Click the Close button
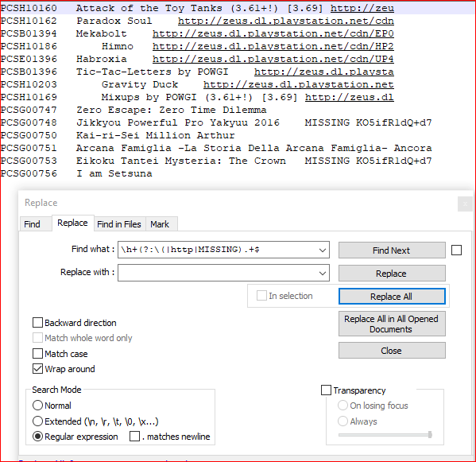The width and height of the screenshot is (476, 462). point(392,351)
